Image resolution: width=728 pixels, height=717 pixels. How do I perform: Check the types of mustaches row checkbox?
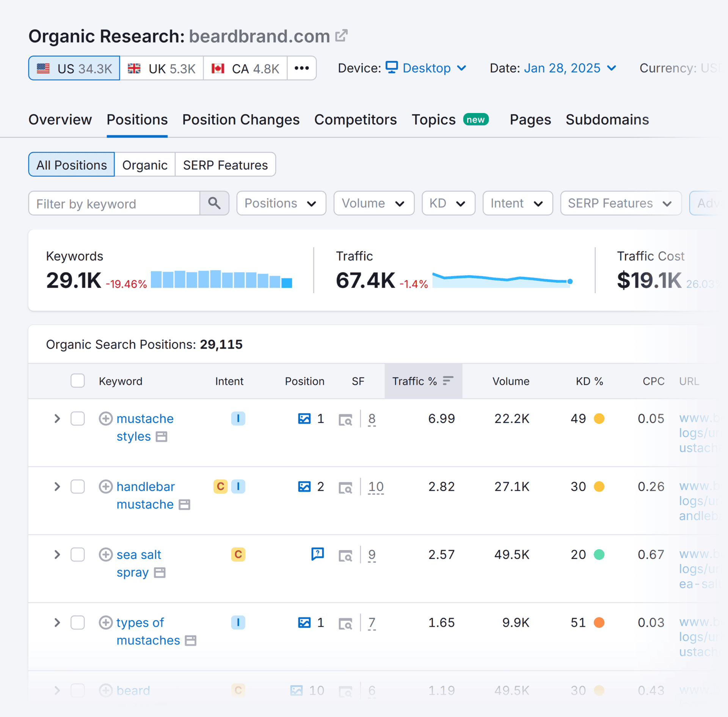click(78, 623)
